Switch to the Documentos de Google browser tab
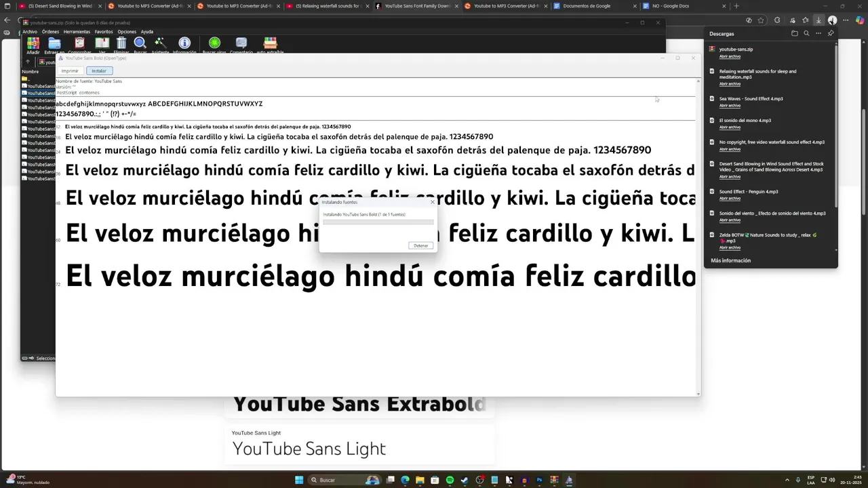Viewport: 868px width, 488px height. 595,6
